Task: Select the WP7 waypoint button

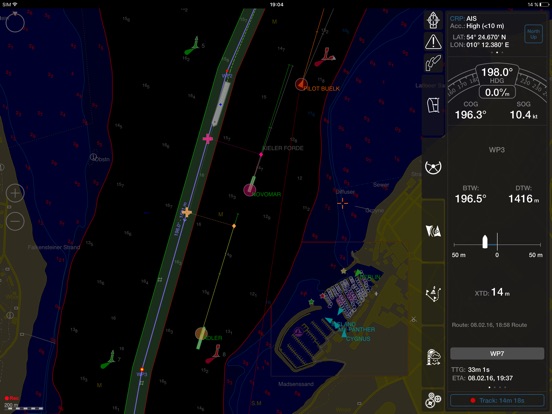Action: 497,353
